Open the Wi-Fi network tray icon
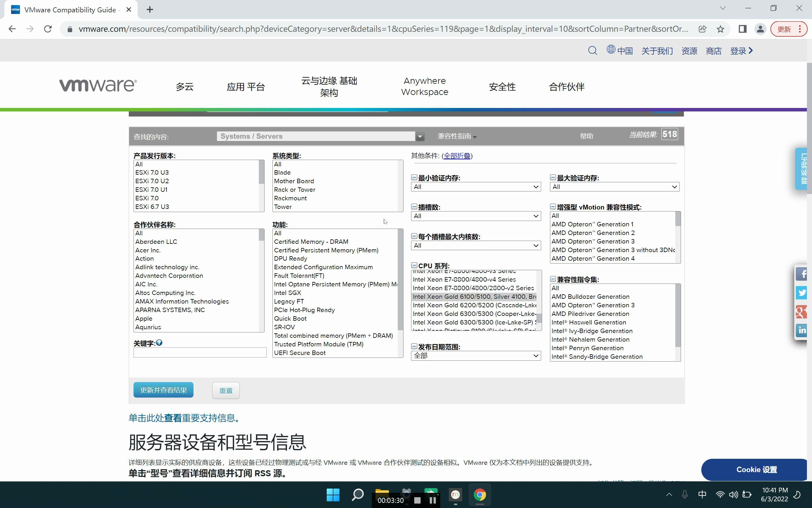The image size is (812, 508). pos(720,495)
